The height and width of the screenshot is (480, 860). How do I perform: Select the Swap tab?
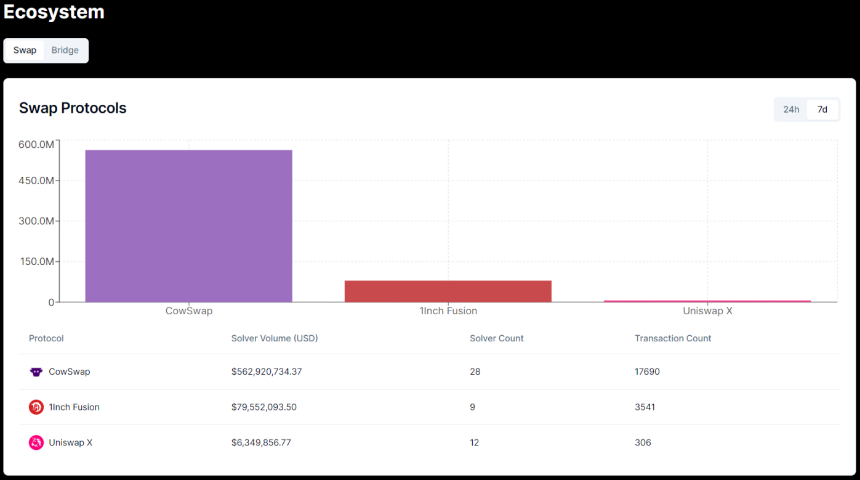click(25, 50)
